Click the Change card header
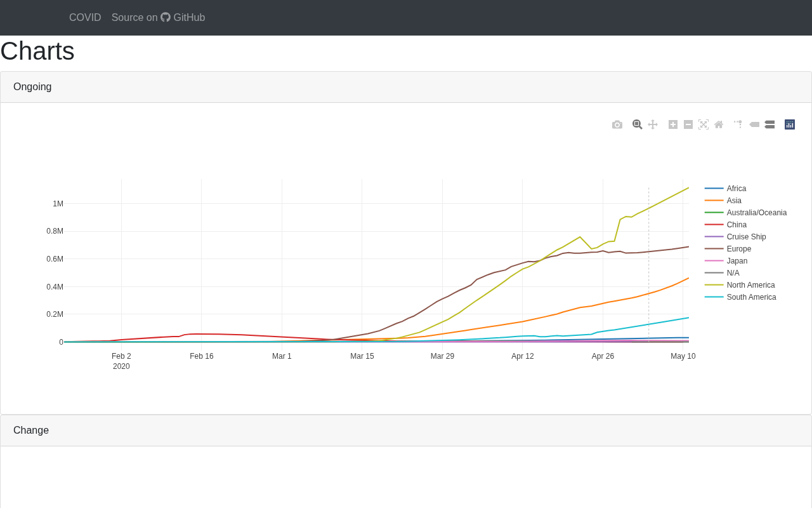 pyautogui.click(x=406, y=431)
